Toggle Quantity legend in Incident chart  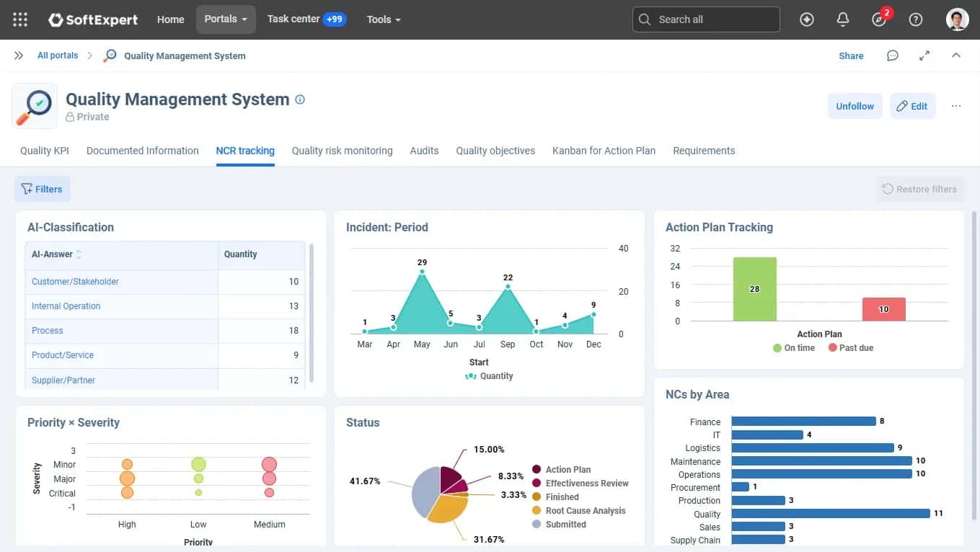pyautogui.click(x=490, y=376)
